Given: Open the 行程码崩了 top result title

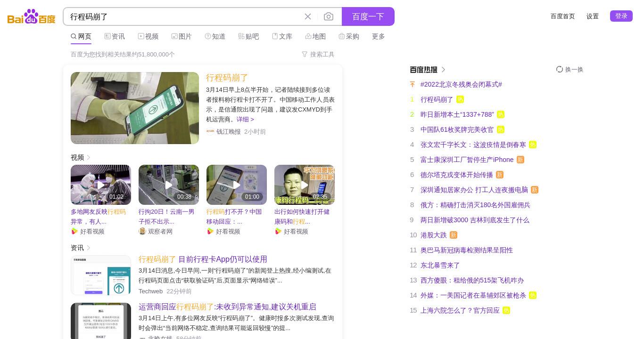Looking at the screenshot, I should (227, 78).
